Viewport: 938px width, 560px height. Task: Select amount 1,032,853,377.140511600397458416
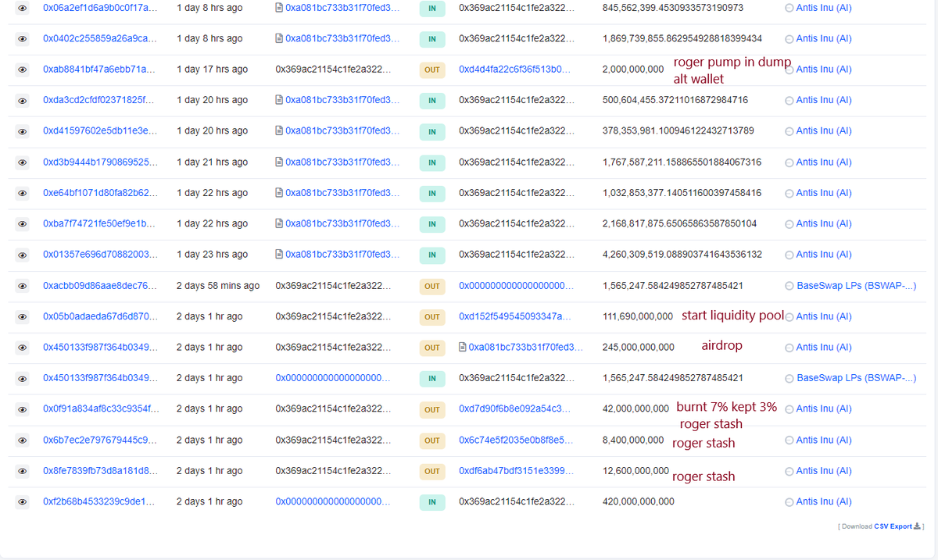(682, 193)
